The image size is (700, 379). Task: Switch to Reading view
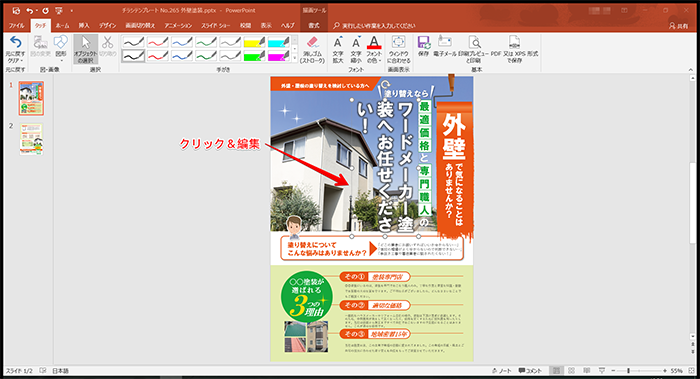pos(587,371)
